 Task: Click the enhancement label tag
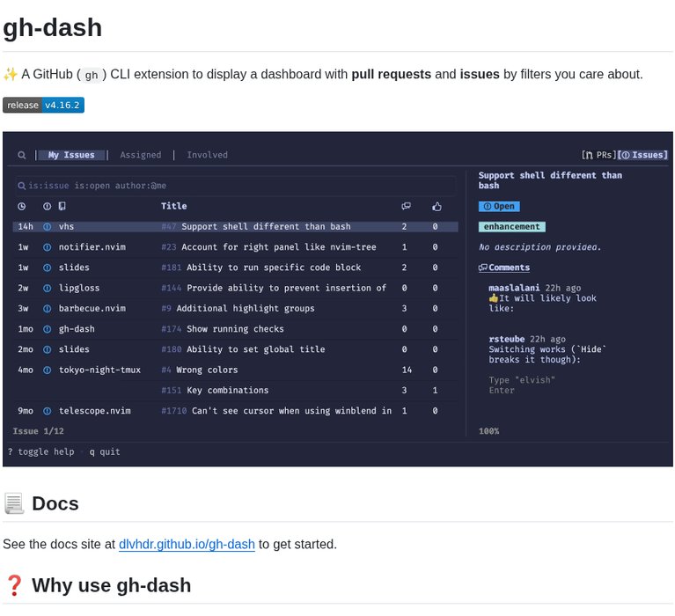tap(512, 226)
